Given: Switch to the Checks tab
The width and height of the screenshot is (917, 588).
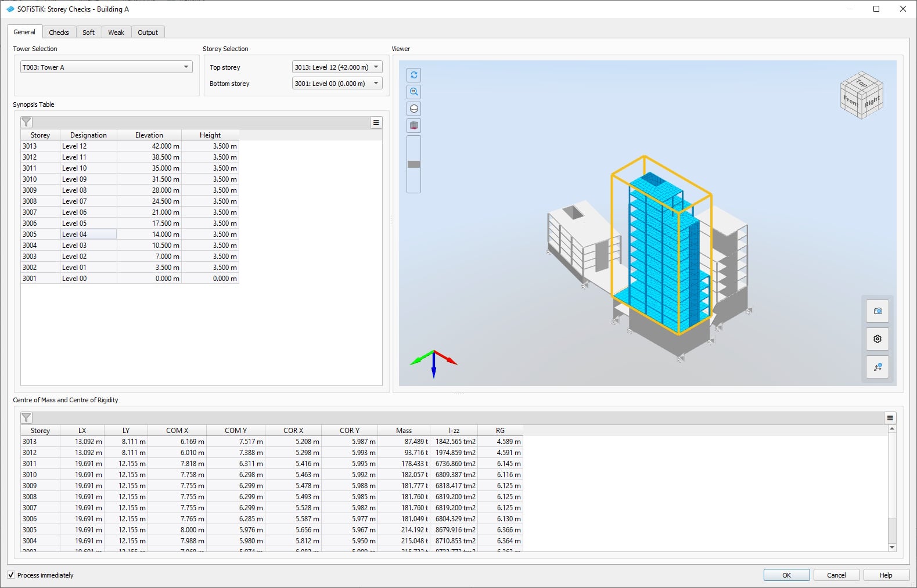Looking at the screenshot, I should click(x=59, y=33).
